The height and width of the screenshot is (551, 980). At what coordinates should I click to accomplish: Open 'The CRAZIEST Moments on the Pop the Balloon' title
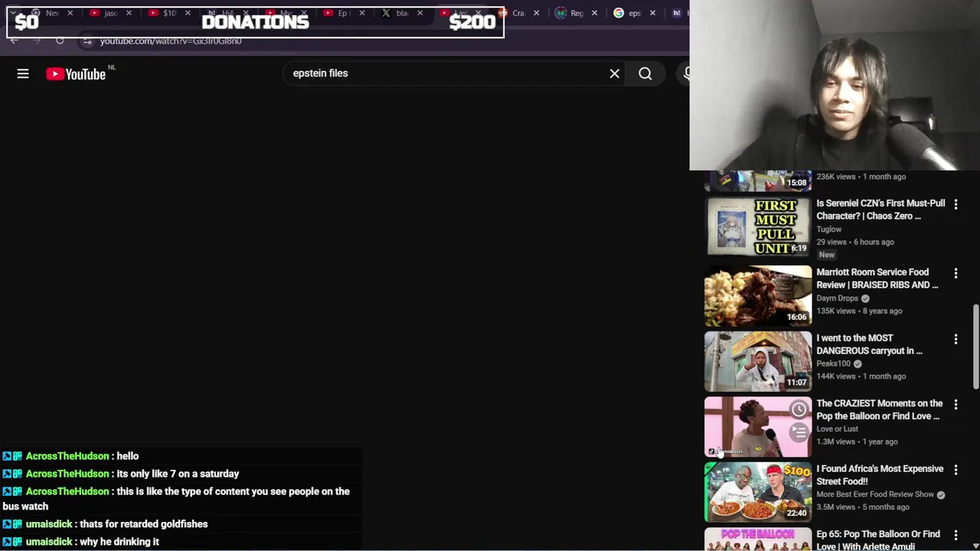click(880, 409)
